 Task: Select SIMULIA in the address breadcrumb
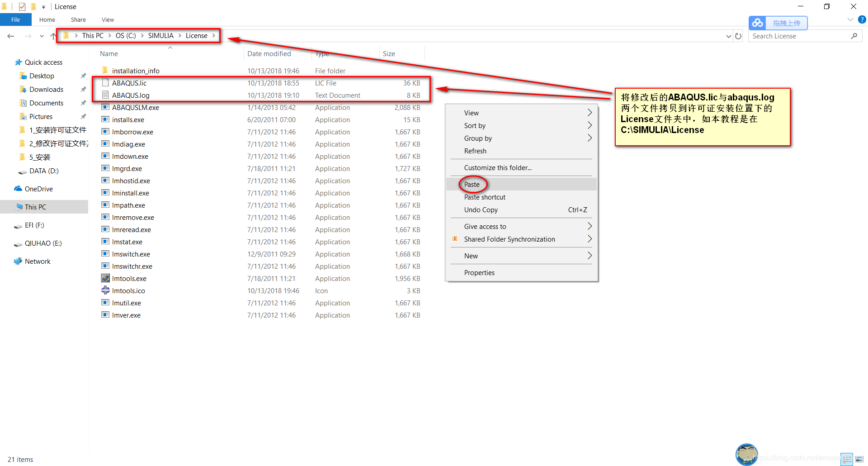click(x=160, y=36)
